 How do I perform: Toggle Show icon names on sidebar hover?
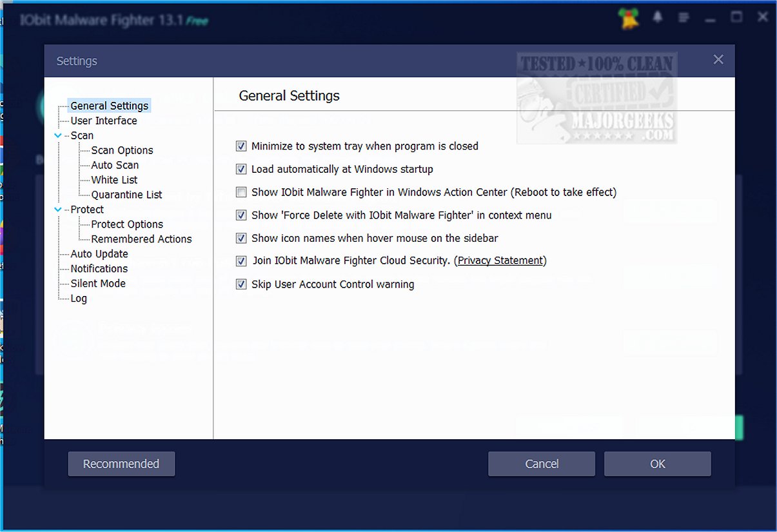(241, 238)
